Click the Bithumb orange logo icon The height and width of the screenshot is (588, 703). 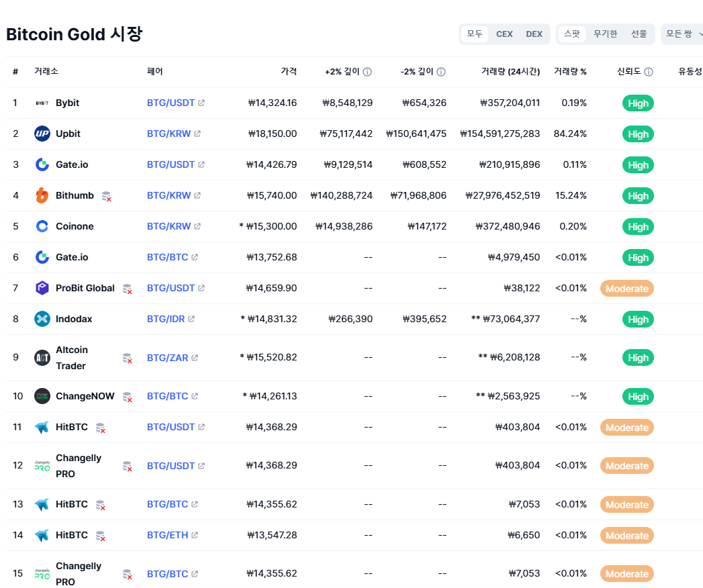[x=42, y=195]
